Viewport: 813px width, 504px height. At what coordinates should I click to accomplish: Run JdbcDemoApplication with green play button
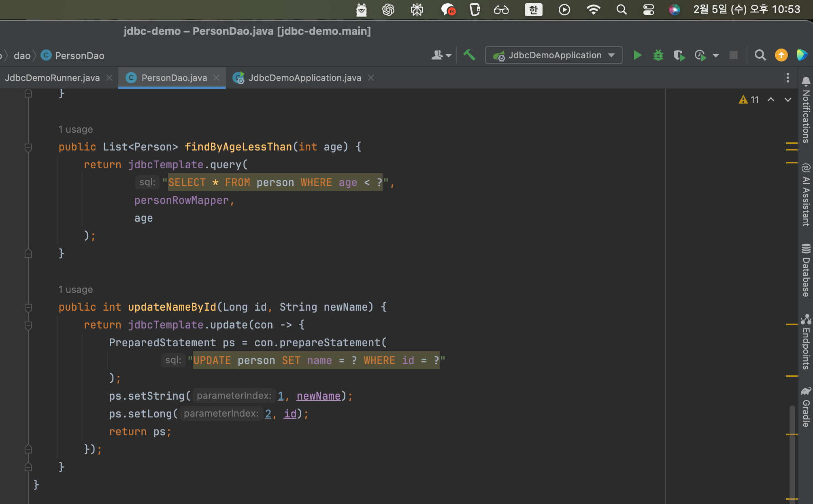point(637,55)
